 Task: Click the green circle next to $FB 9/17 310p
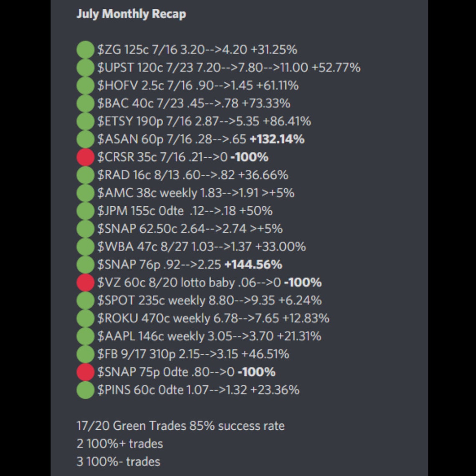85,354
